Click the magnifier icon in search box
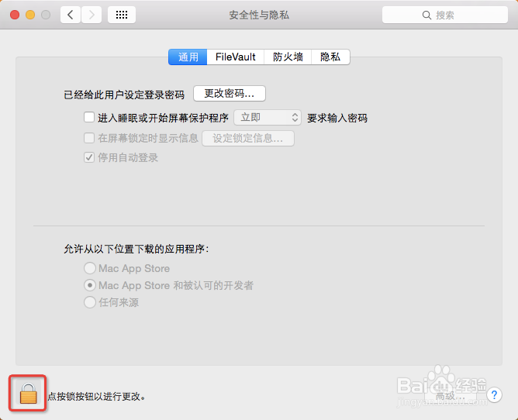The height and width of the screenshot is (420, 518). tap(426, 15)
